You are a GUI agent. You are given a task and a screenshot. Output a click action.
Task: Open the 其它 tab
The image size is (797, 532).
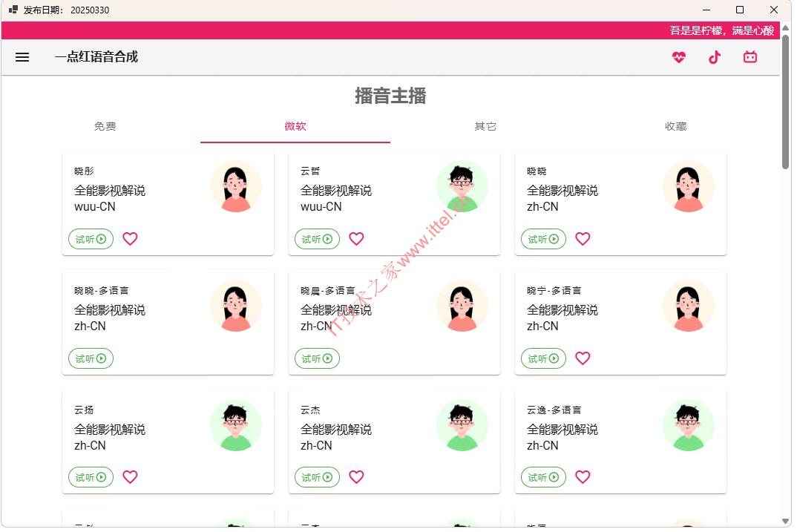click(x=485, y=127)
